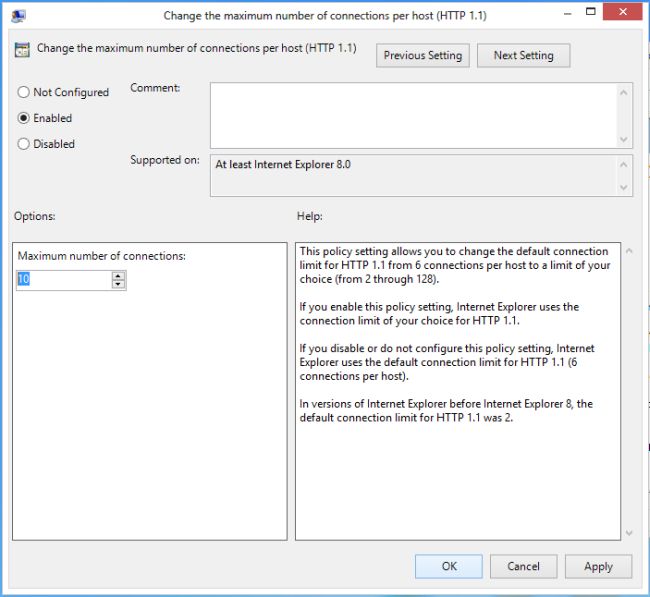The width and height of the screenshot is (650, 597).
Task: Open the window system menu icon in title bar
Action: click(x=18, y=16)
